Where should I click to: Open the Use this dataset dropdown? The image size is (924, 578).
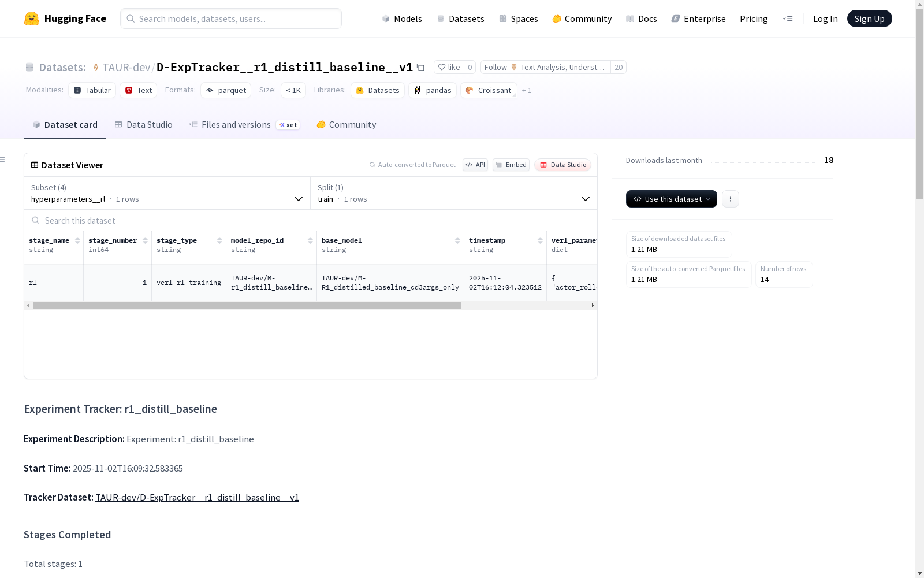point(672,199)
